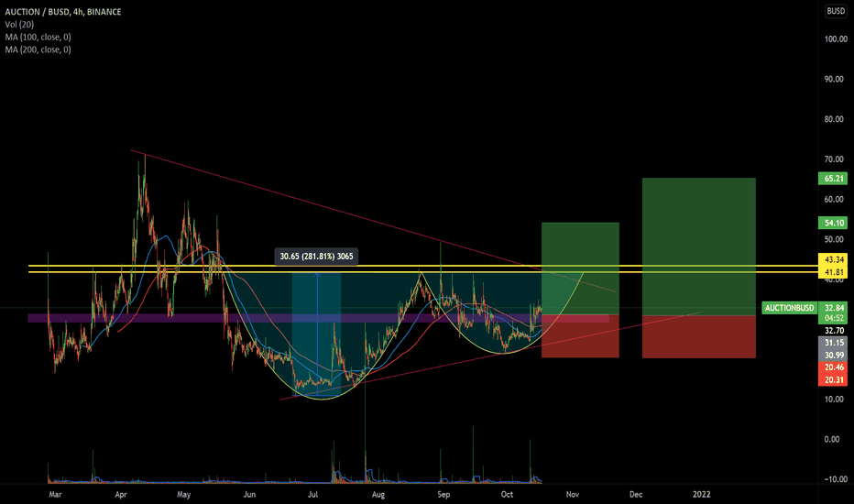Click the 30.65 (281.81%) 3065 measurement label
Viewport: 854px width, 504px height.
tap(316, 256)
